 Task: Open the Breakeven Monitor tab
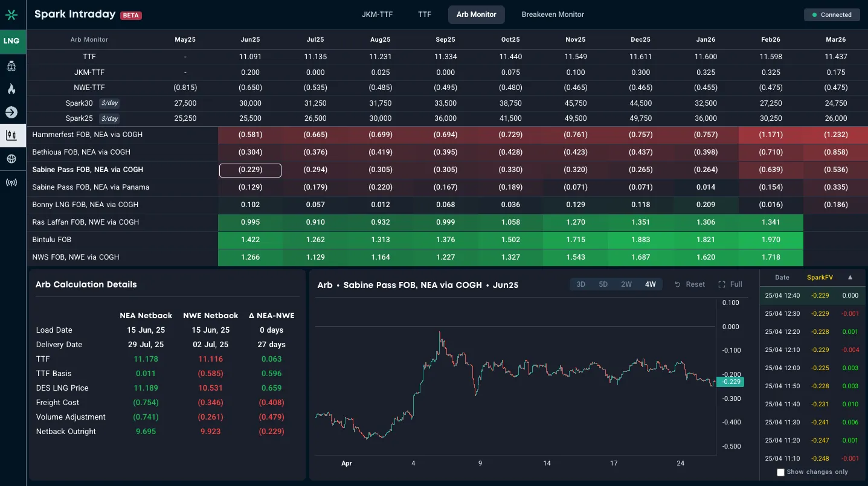pyautogui.click(x=553, y=14)
